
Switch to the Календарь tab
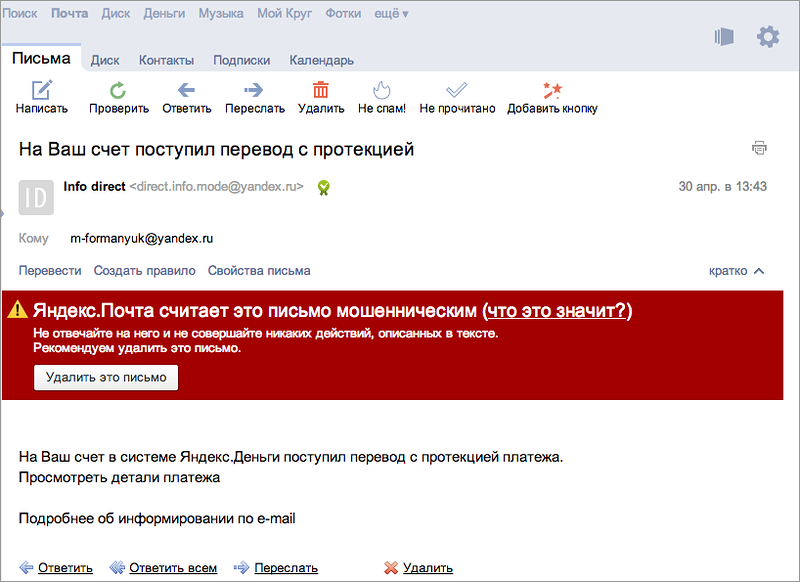pyautogui.click(x=321, y=60)
